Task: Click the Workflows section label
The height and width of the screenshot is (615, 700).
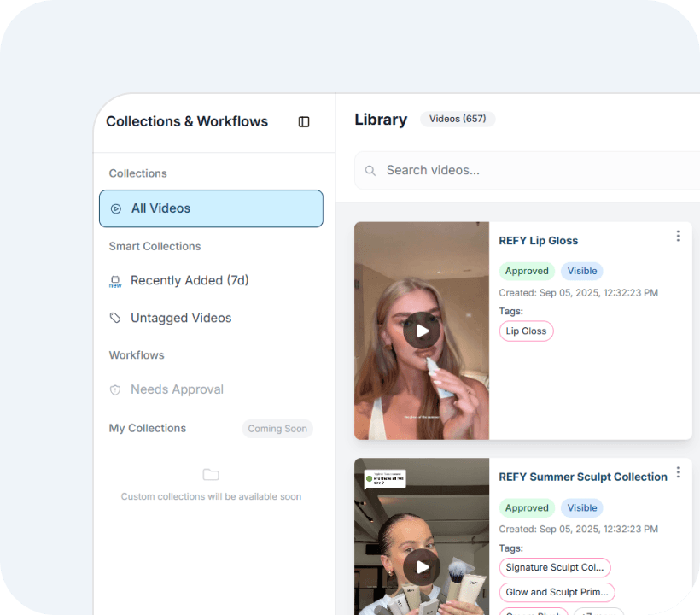Action: pyautogui.click(x=137, y=355)
